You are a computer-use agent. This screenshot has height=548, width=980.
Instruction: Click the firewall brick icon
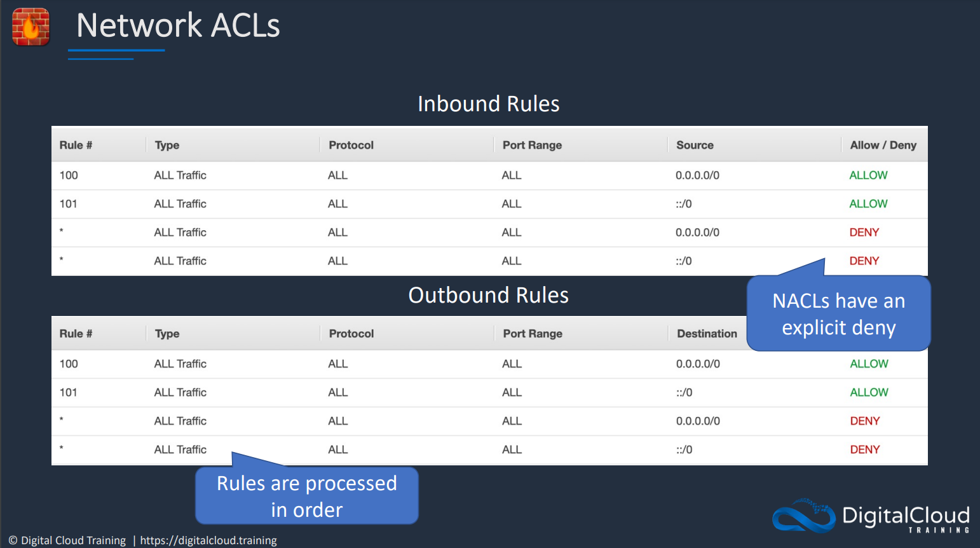coord(31,27)
